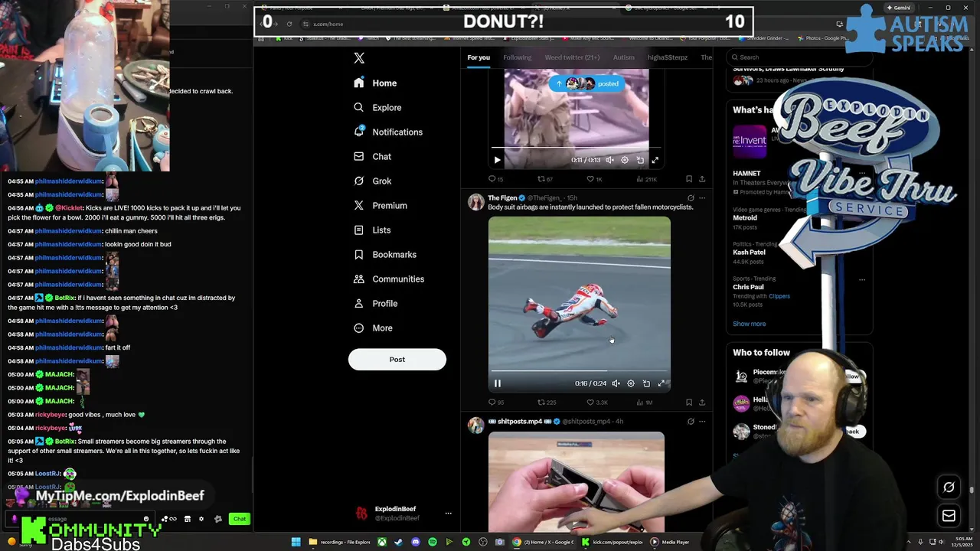The width and height of the screenshot is (980, 551).
Task: Enter fullscreen on The Figen video
Action: (x=661, y=383)
